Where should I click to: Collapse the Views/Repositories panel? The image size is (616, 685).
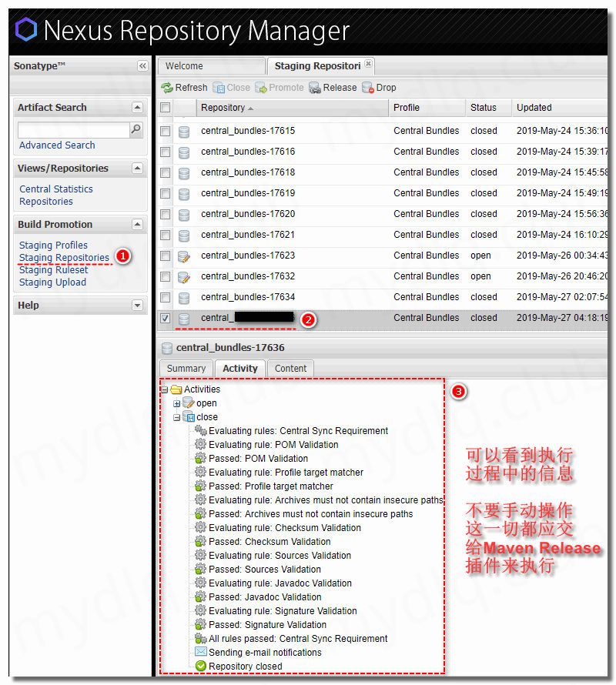[x=137, y=169]
